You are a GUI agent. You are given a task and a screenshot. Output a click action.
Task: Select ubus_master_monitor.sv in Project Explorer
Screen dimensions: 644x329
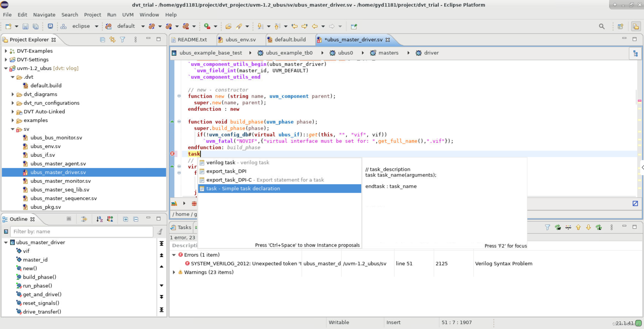coord(60,181)
